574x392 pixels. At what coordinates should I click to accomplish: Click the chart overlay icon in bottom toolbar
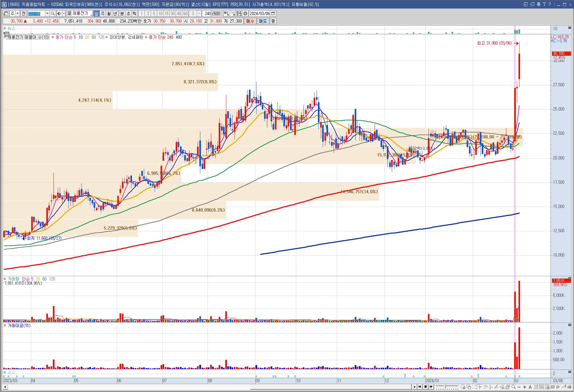click(508, 387)
